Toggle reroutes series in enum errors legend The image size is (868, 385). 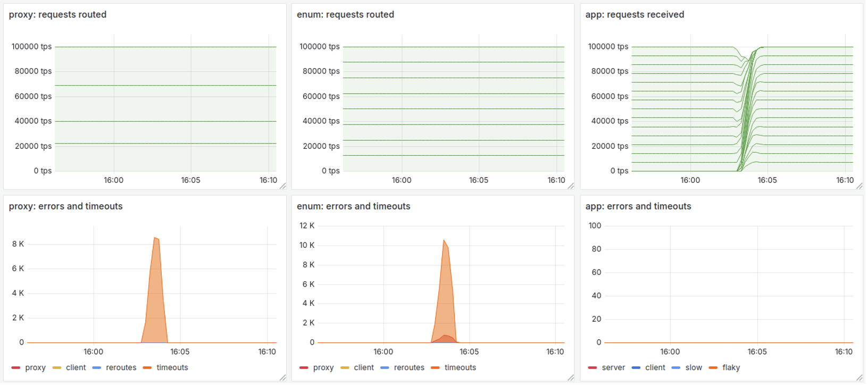point(408,368)
